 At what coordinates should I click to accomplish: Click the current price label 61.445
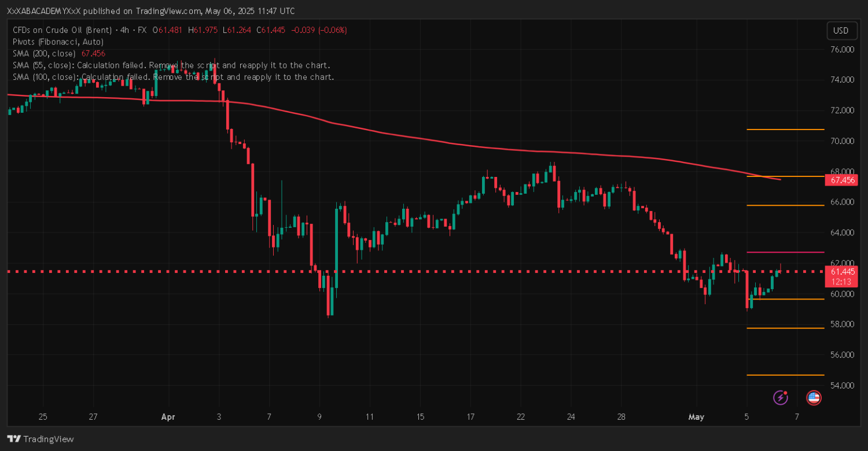842,272
